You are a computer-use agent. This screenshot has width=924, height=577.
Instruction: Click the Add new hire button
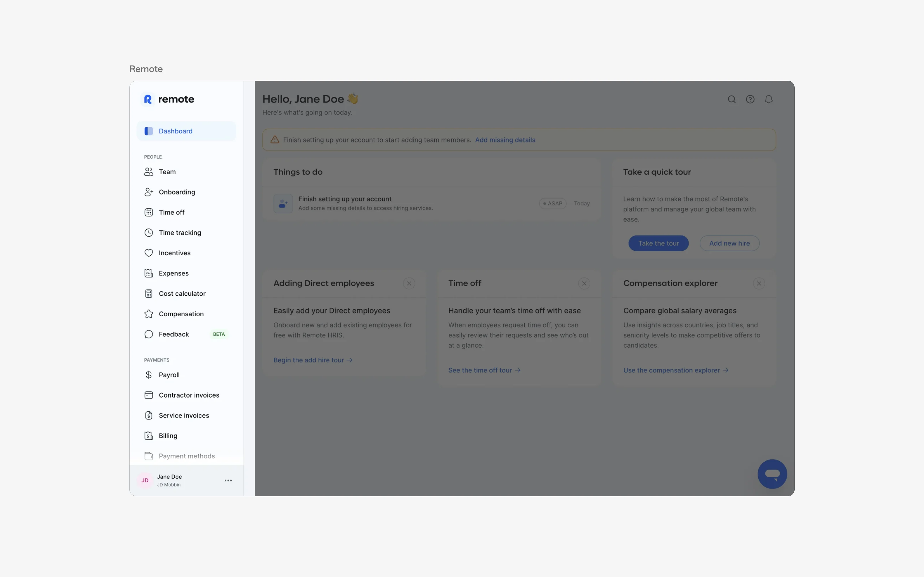(x=729, y=243)
